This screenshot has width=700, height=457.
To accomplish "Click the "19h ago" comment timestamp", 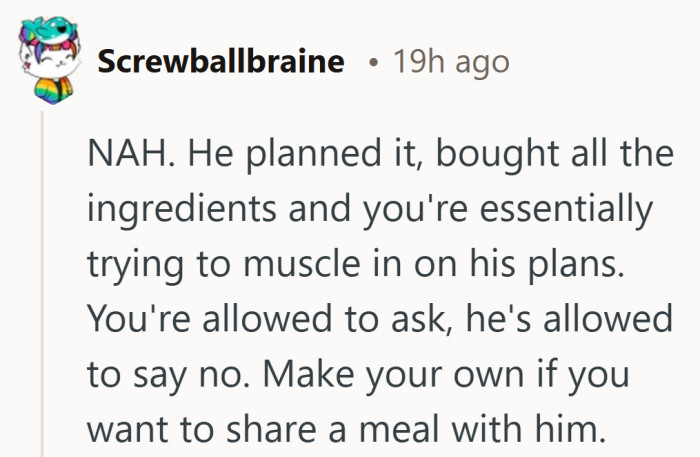I will point(451,61).
